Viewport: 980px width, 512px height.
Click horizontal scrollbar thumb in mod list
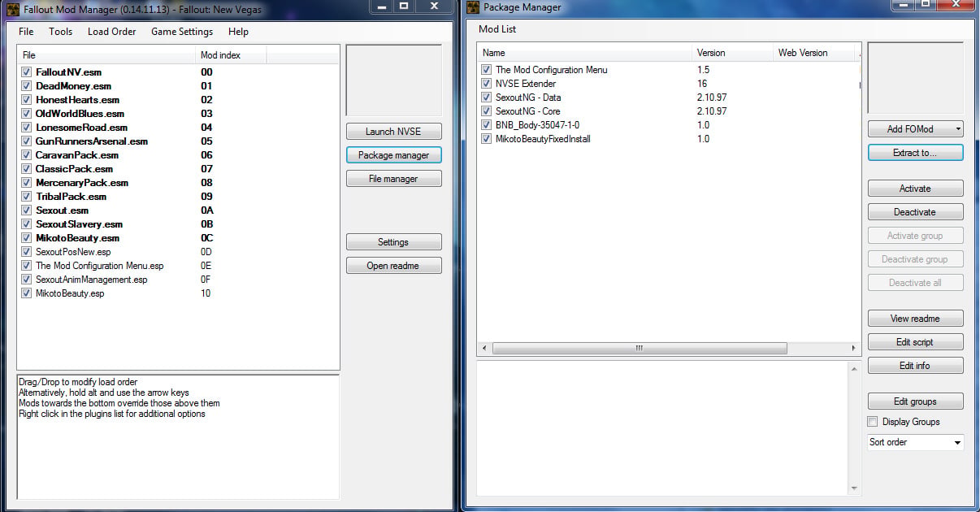pyautogui.click(x=640, y=348)
